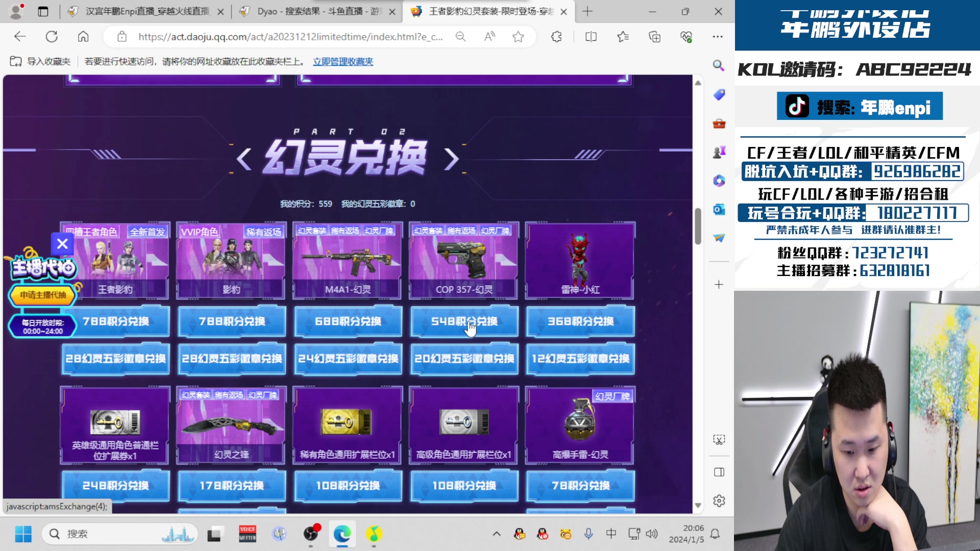Show hidden system tray icons
The image size is (980, 551).
pos(496,534)
